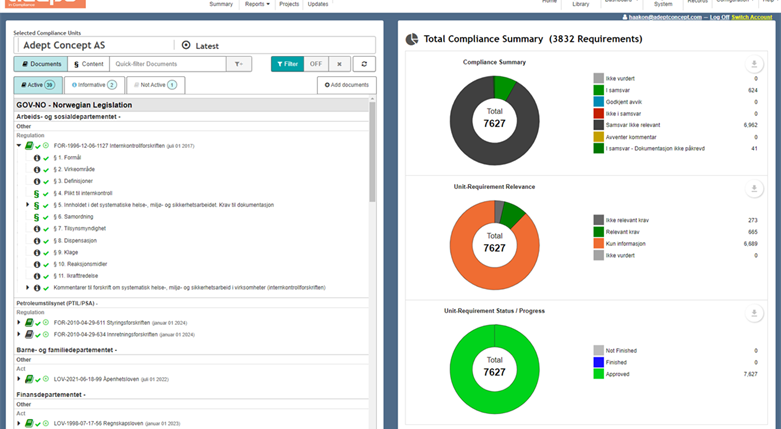Open the Informative documents tab
This screenshot has width=781, height=429.
pyautogui.click(x=94, y=85)
